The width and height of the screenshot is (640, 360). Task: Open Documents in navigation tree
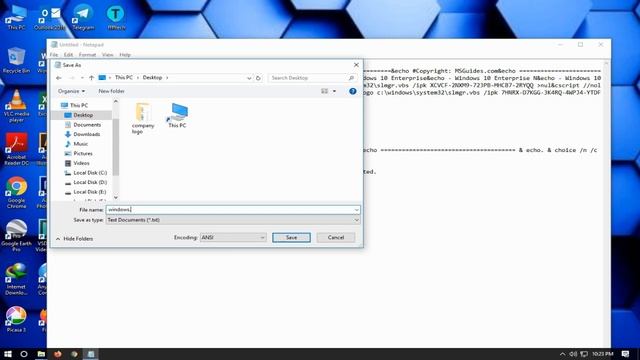(x=87, y=124)
